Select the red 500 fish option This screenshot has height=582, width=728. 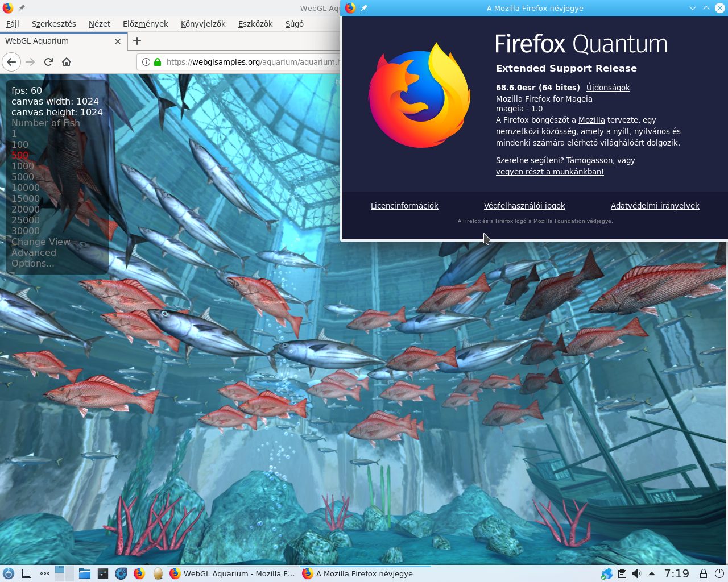point(20,155)
